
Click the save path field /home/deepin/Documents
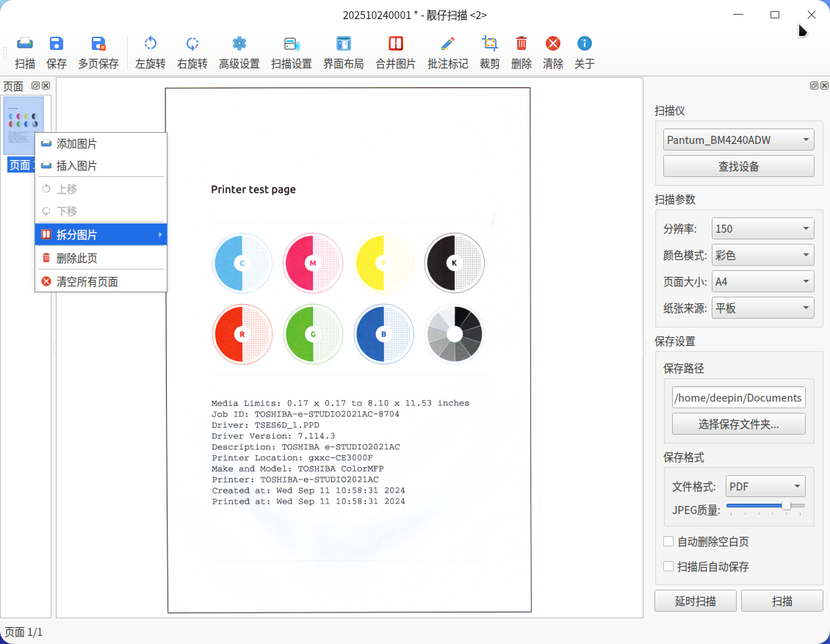tap(738, 397)
